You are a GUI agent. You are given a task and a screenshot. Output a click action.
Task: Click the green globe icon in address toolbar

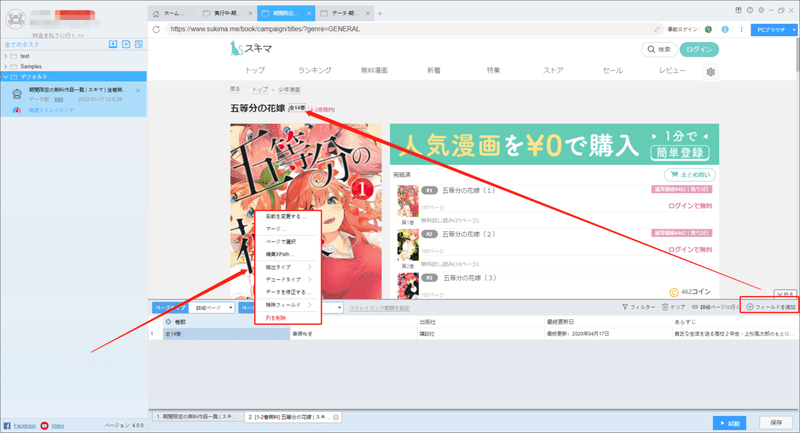(x=708, y=30)
